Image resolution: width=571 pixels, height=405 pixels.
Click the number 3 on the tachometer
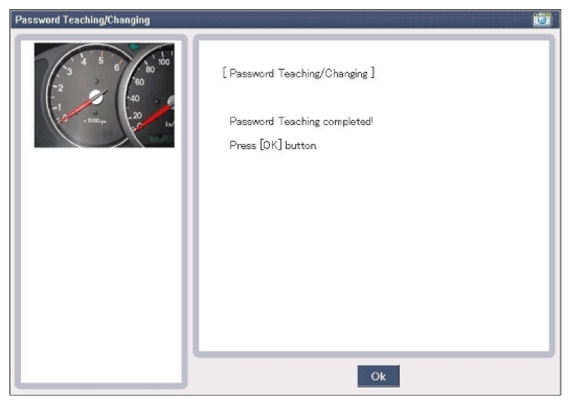click(70, 72)
